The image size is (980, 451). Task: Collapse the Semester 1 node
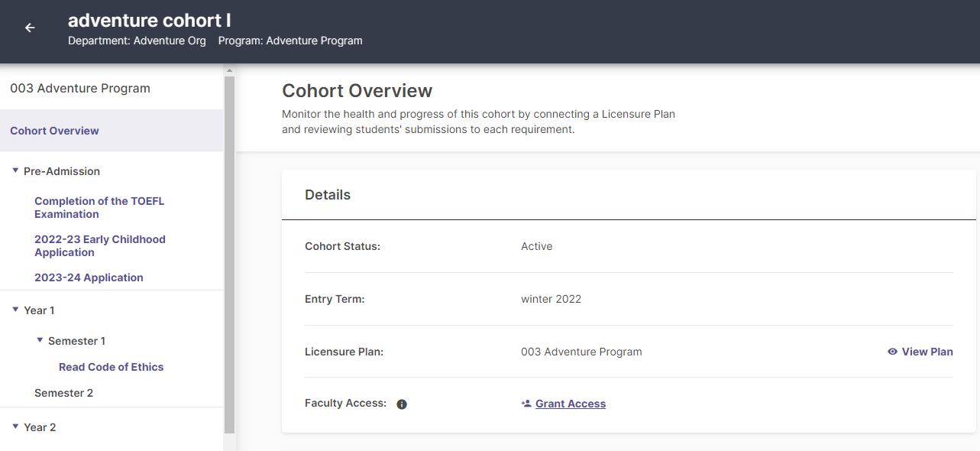(x=40, y=341)
